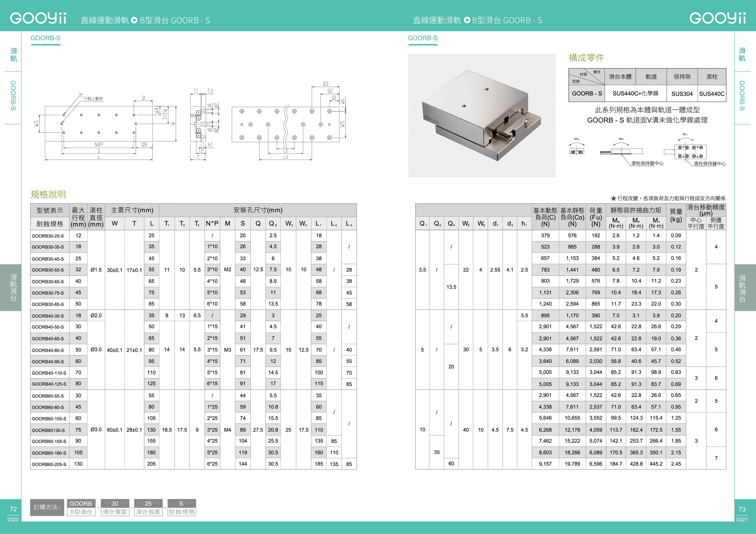Click the SUS304 material cell
Image resolution: width=756 pixels, height=534 pixels.
click(x=682, y=93)
